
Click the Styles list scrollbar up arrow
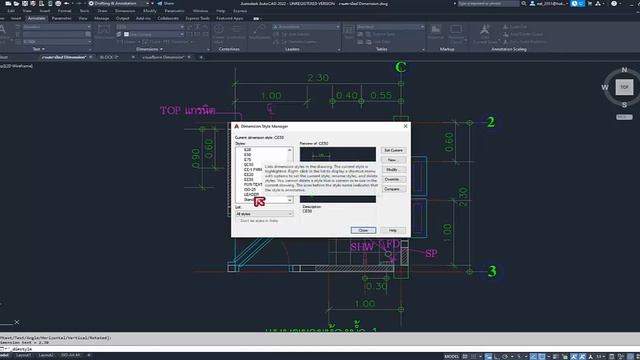(290, 150)
